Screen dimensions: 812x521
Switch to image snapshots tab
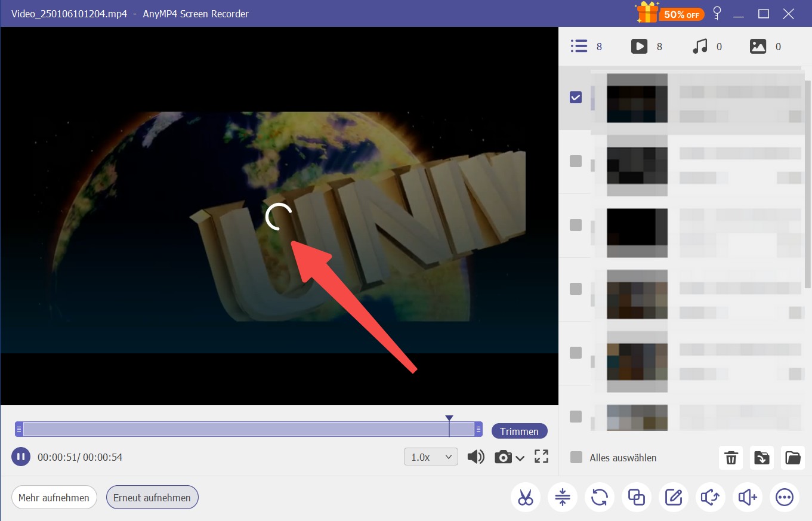(x=765, y=46)
